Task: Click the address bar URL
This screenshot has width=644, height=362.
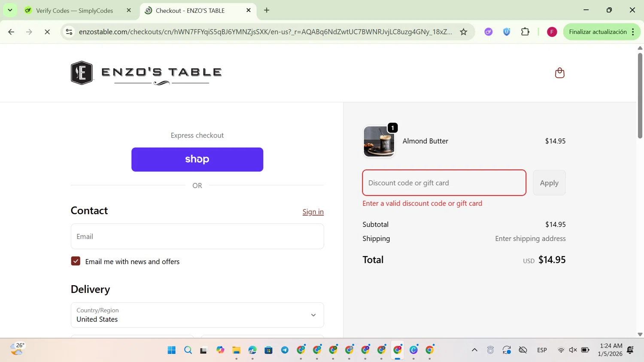Action: pos(265,32)
